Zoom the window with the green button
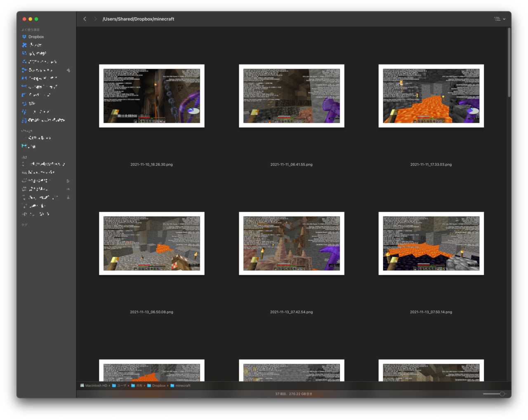528x420 pixels. [36, 19]
